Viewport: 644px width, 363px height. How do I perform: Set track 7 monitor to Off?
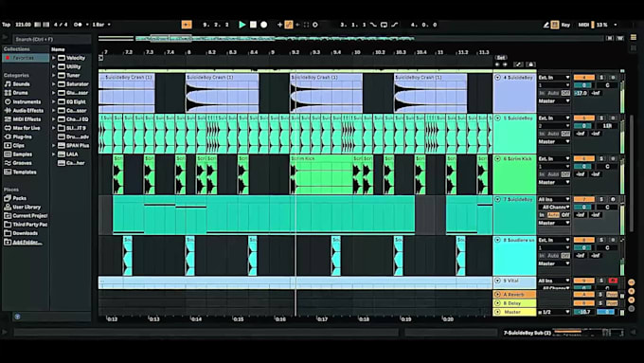coord(565,215)
